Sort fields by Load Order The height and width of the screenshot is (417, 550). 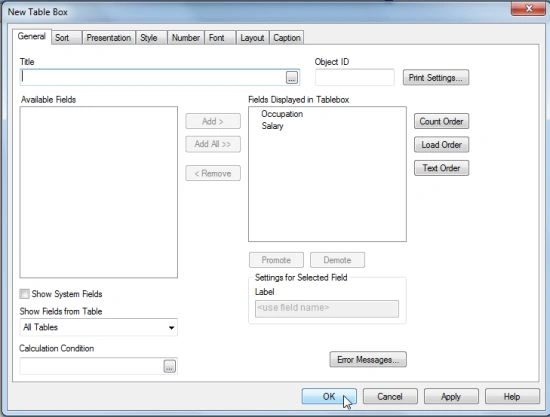tap(441, 144)
